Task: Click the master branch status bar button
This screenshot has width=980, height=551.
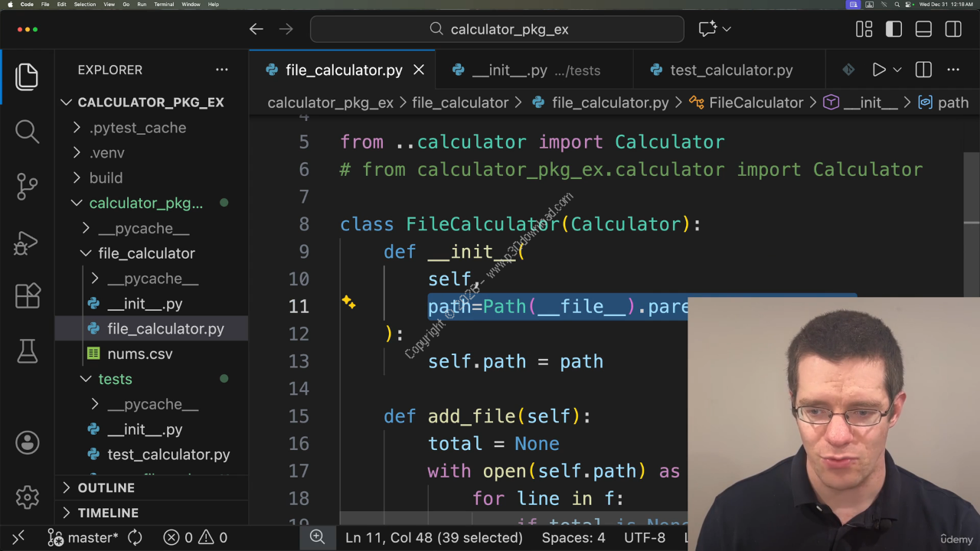Action: click(x=84, y=538)
